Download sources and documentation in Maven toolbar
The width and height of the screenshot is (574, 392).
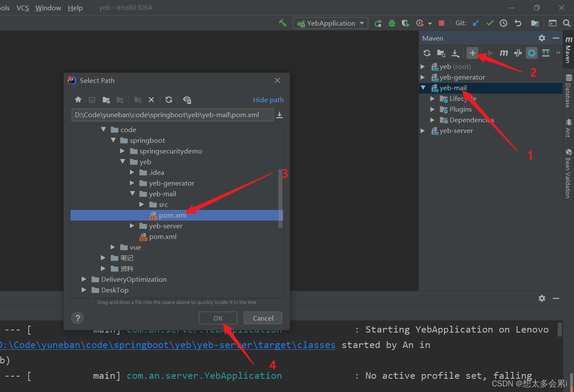[455, 53]
